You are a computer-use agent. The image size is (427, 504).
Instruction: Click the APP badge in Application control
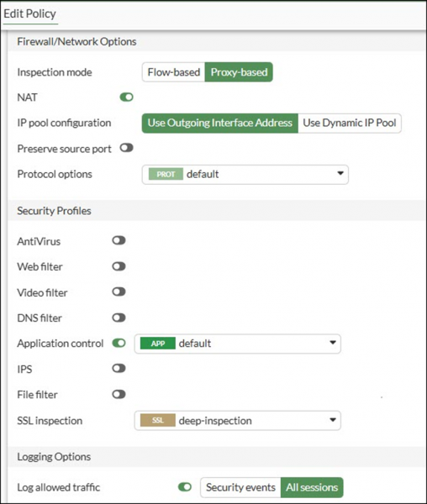[158, 344]
